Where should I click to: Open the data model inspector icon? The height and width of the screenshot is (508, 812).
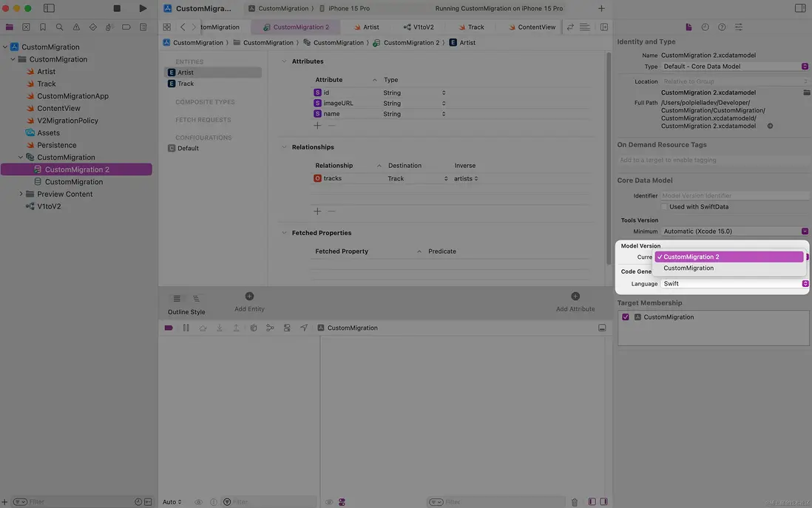[739, 27]
